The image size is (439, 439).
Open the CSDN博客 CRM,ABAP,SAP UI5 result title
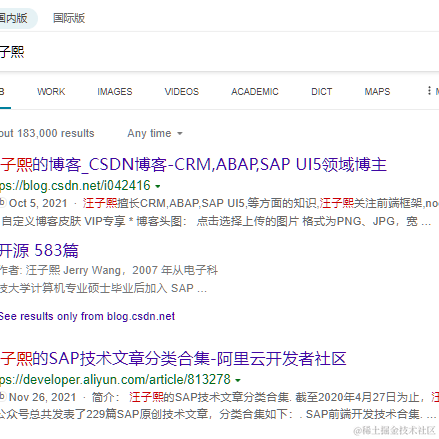coord(193,164)
